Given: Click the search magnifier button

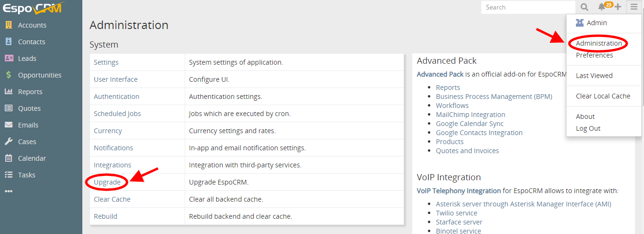Looking at the screenshot, I should tap(585, 7).
